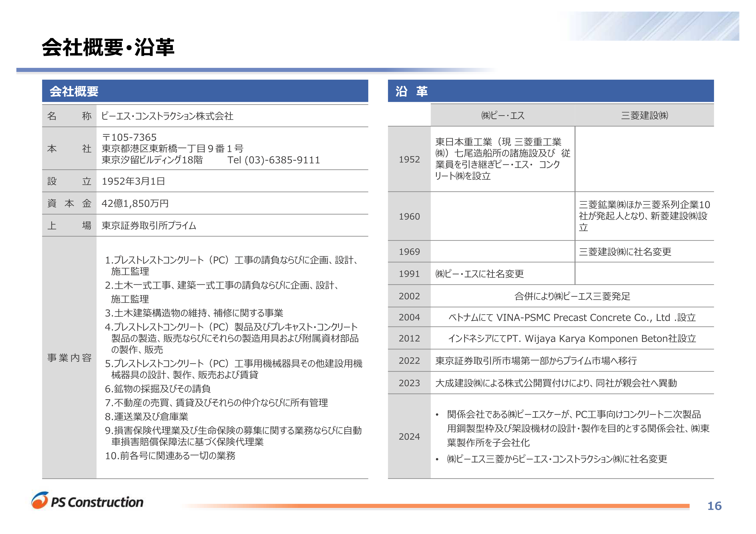
Task: Click the 事業内容 row label
Action: coord(69,358)
